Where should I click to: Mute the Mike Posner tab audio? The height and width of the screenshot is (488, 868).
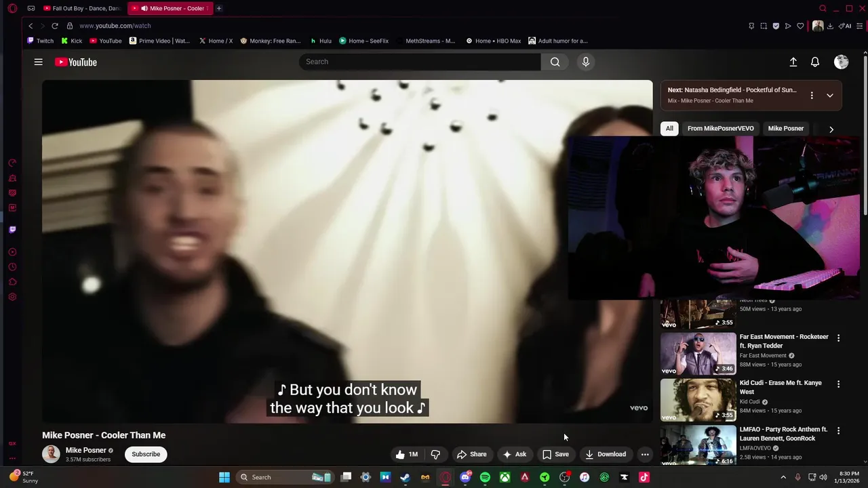[144, 8]
